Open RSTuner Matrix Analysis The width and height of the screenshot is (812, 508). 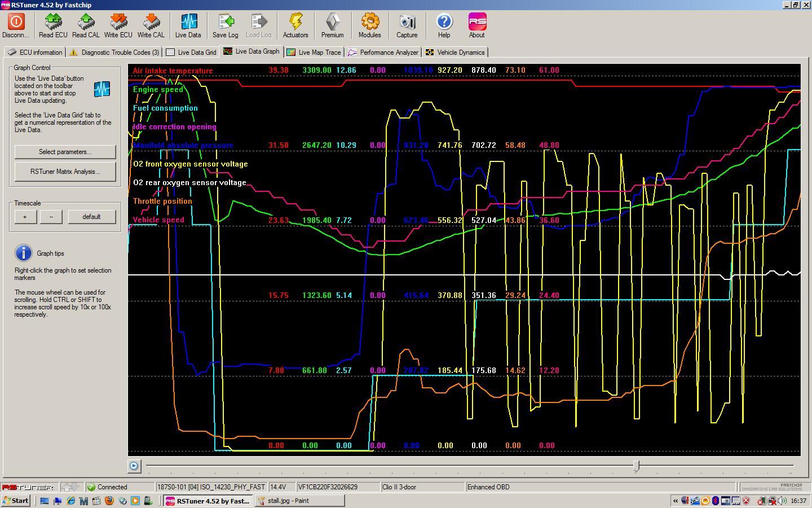tap(65, 172)
